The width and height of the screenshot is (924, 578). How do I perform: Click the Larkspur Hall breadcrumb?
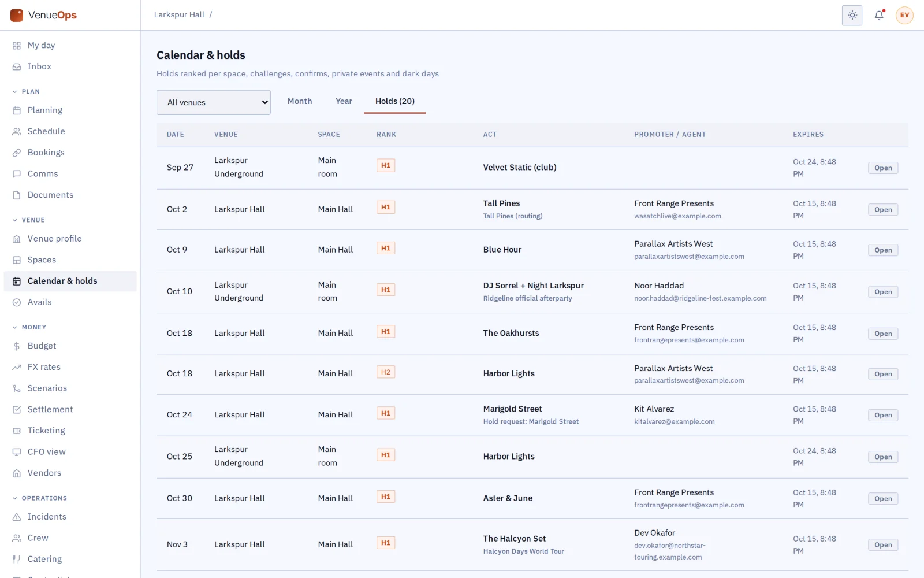click(179, 14)
